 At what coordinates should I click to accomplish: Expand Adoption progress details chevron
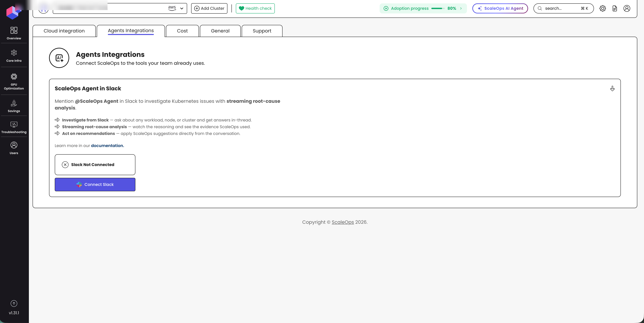tap(461, 9)
